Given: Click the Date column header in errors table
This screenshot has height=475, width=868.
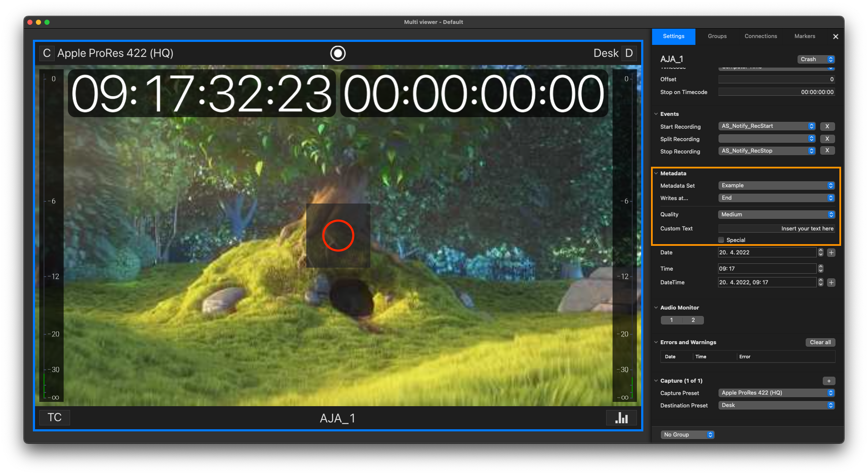Looking at the screenshot, I should (670, 357).
